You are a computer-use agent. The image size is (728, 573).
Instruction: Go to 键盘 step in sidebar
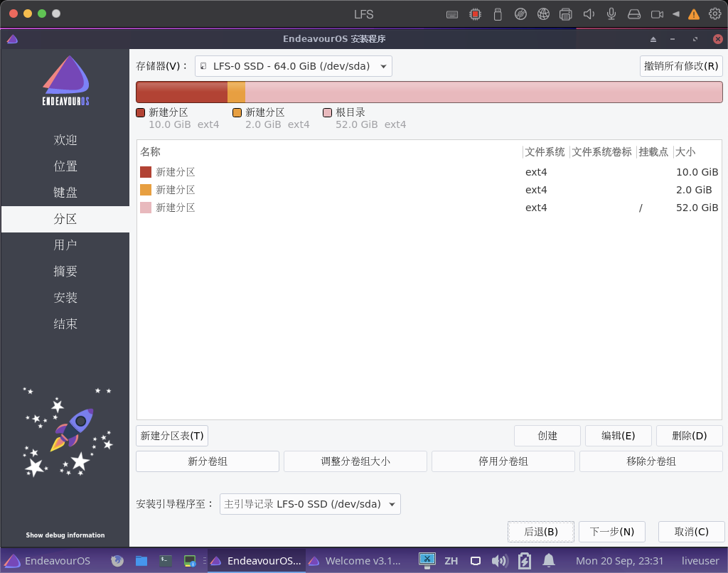(65, 193)
